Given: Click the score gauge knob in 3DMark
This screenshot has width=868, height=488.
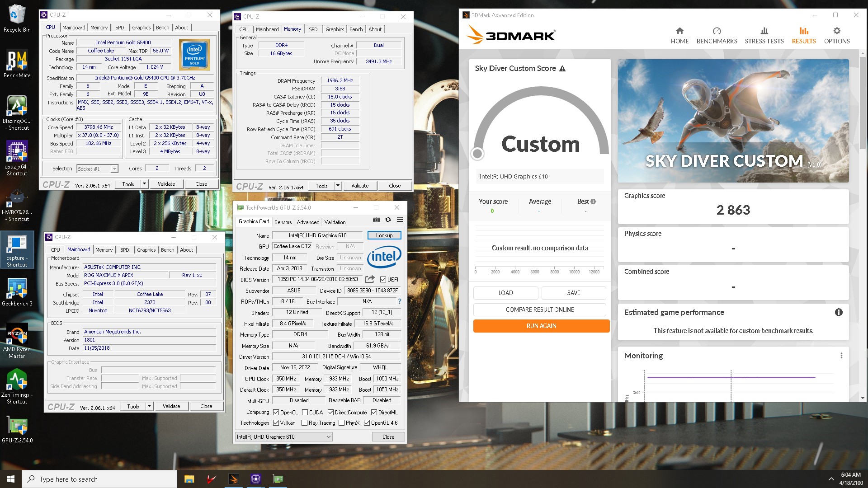Looking at the screenshot, I should 477,154.
